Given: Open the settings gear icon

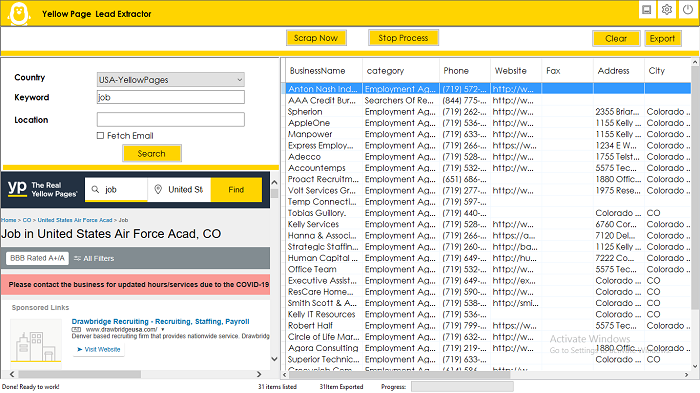Looking at the screenshot, I should [667, 10].
